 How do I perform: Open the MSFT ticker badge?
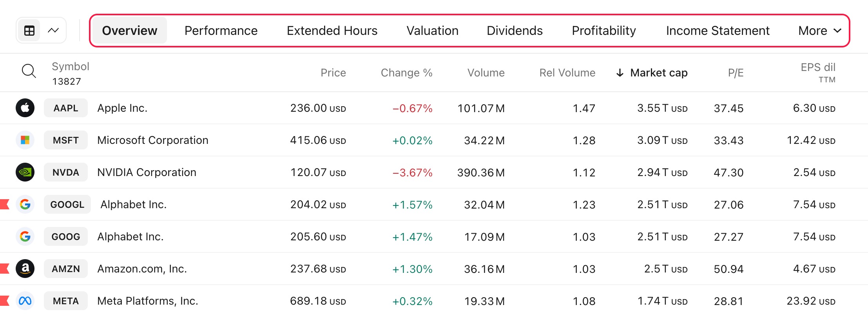(x=66, y=140)
